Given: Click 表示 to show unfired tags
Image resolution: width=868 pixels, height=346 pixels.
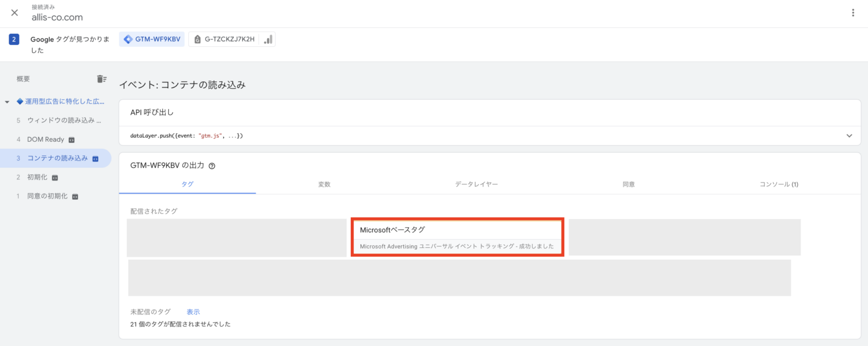Looking at the screenshot, I should point(193,312).
